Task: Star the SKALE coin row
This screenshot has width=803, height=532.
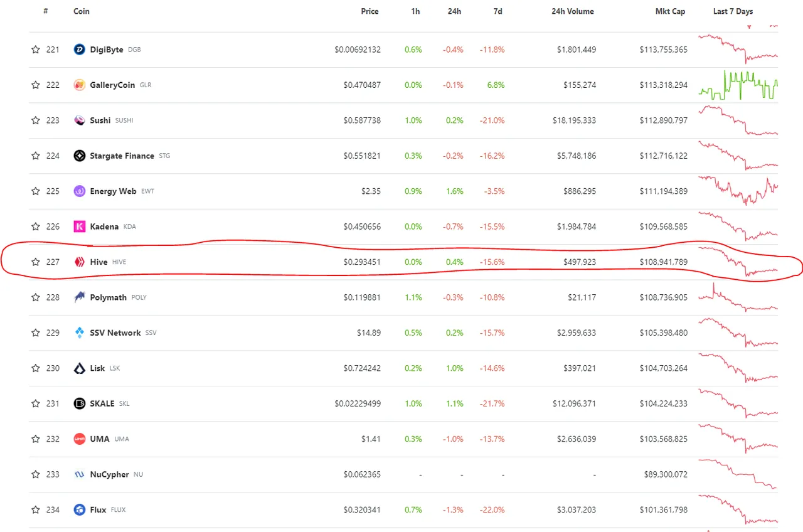Action: (36, 403)
